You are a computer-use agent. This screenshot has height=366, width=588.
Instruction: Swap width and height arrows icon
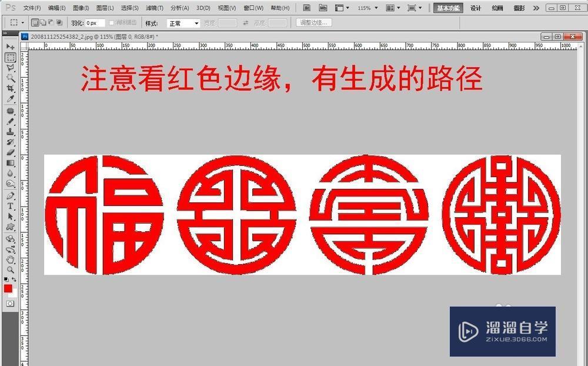[x=246, y=23]
